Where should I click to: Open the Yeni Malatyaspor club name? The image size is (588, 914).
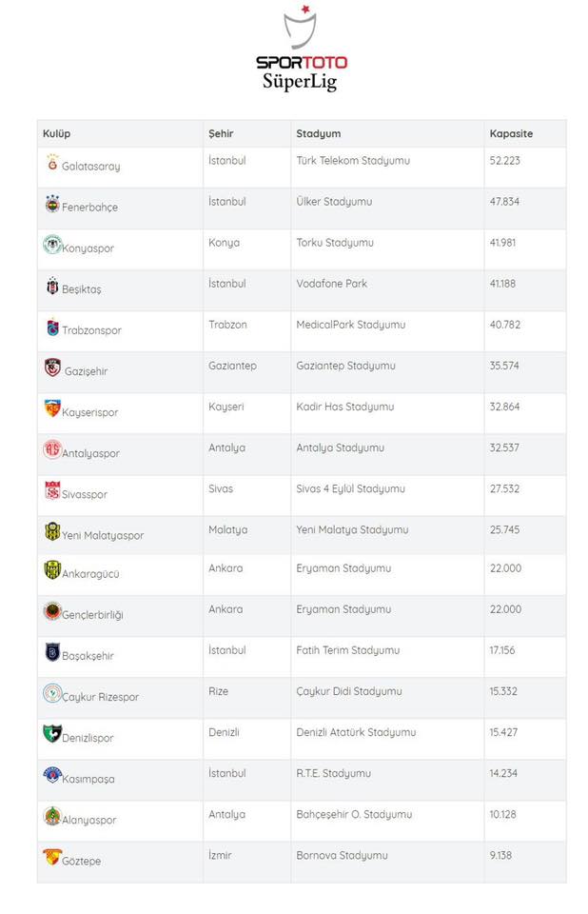point(103,536)
